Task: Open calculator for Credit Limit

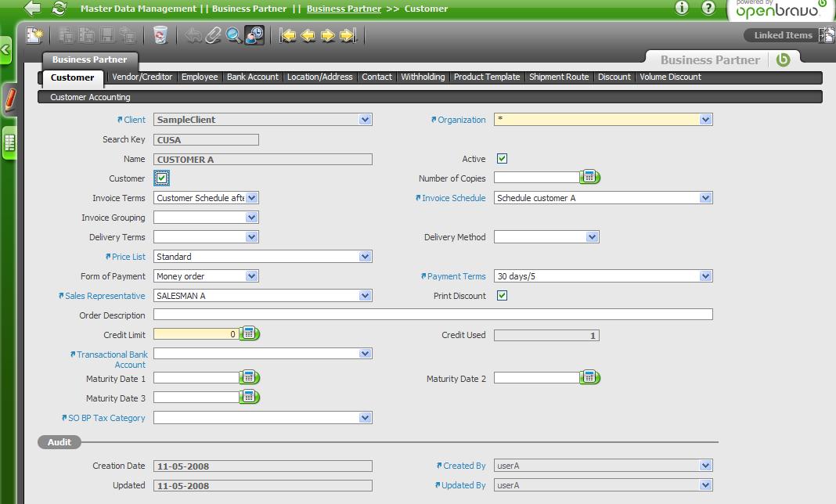Action: pyautogui.click(x=249, y=334)
